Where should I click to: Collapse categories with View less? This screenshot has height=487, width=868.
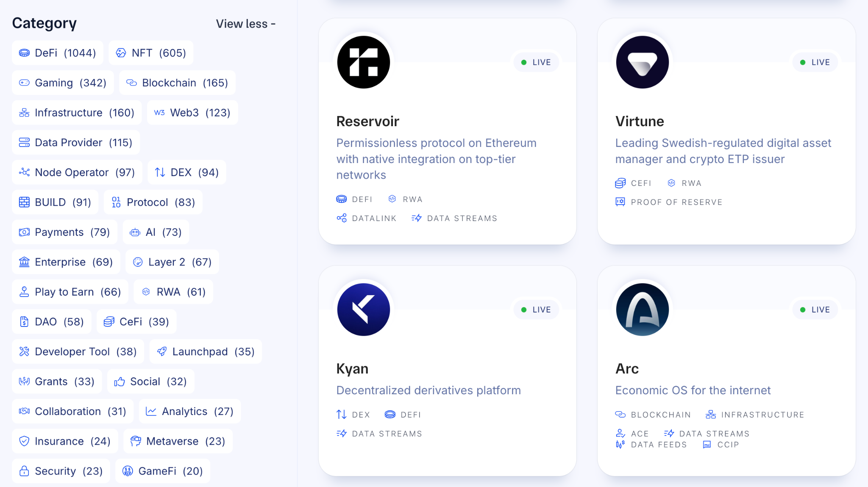click(245, 24)
